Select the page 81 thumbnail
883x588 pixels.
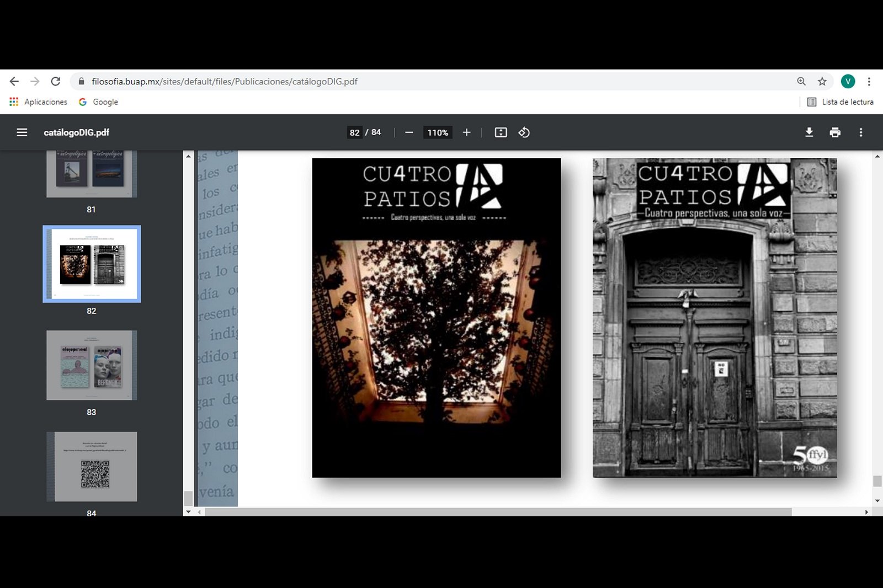click(x=92, y=174)
